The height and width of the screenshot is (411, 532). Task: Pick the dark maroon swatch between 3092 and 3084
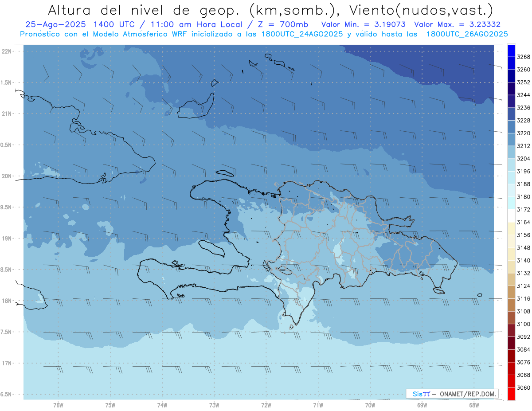tap(511, 343)
